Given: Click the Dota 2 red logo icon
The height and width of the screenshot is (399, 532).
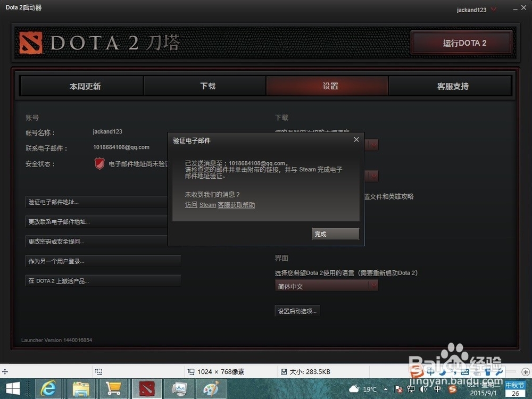Looking at the screenshot, I should click(30, 43).
